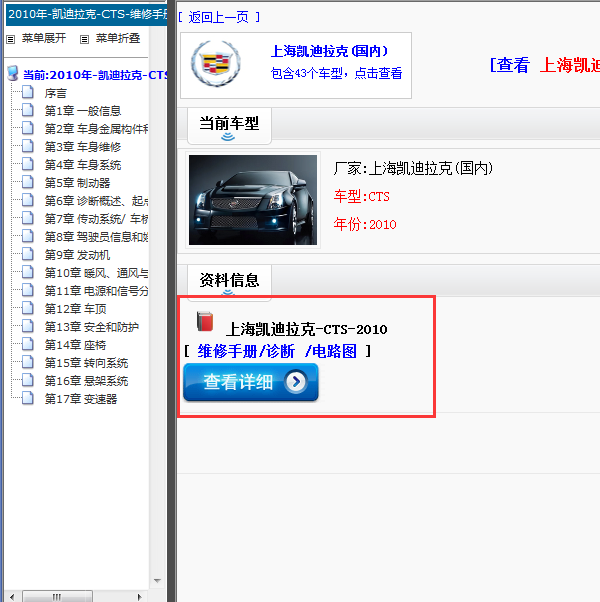Click the page icon next to 第3章 车身维修

point(28,146)
